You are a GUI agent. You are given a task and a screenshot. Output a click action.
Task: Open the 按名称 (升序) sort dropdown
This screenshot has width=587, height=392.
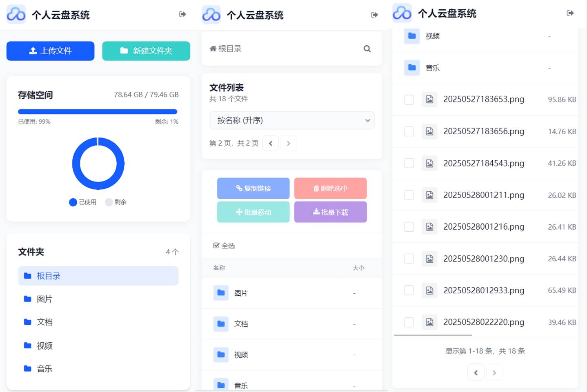pos(292,120)
